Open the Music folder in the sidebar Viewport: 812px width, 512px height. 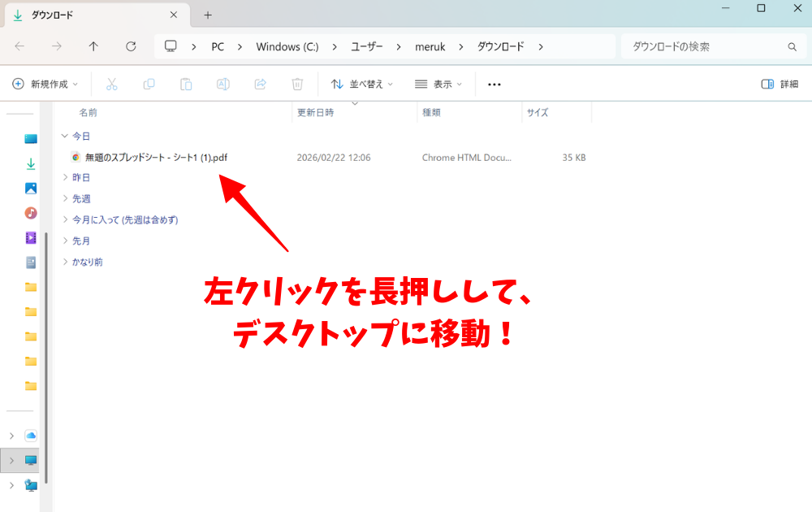click(31, 213)
